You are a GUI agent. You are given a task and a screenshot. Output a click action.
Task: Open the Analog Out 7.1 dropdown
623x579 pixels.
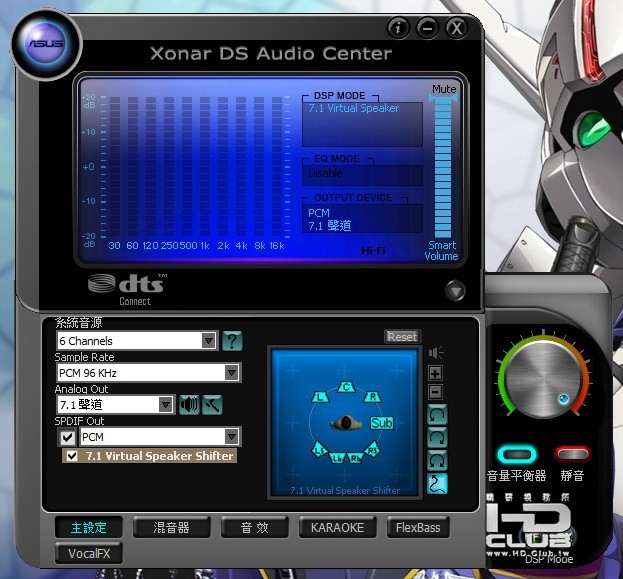[115, 405]
